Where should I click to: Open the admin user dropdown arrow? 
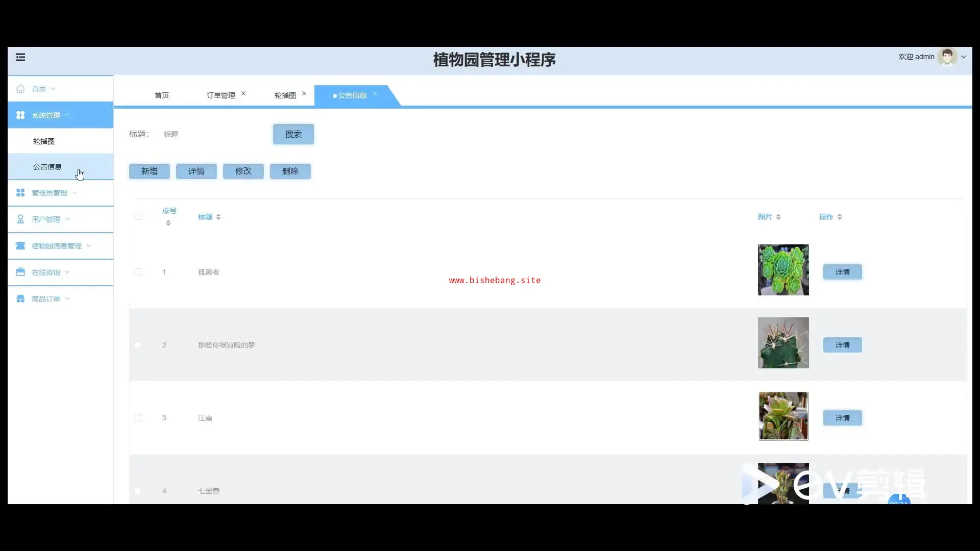tap(964, 57)
